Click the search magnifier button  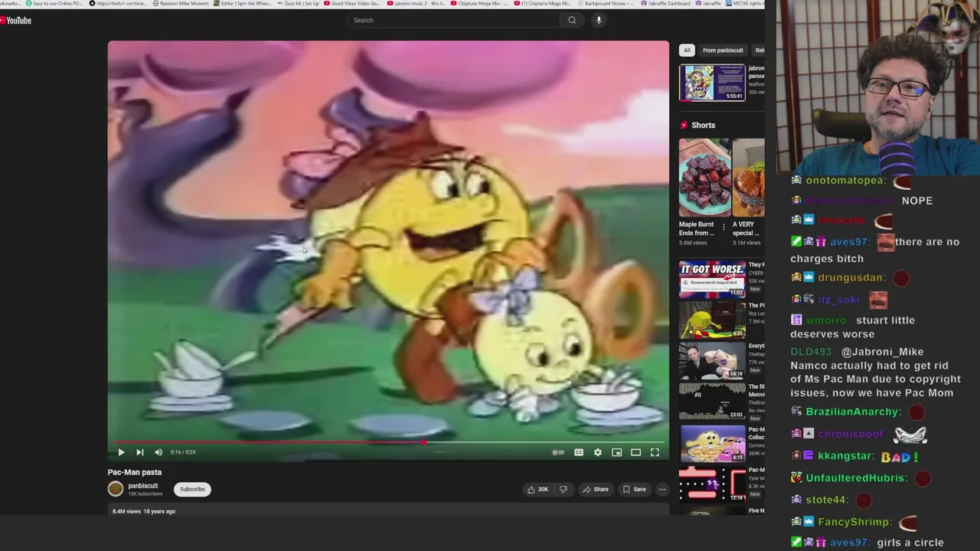(572, 20)
